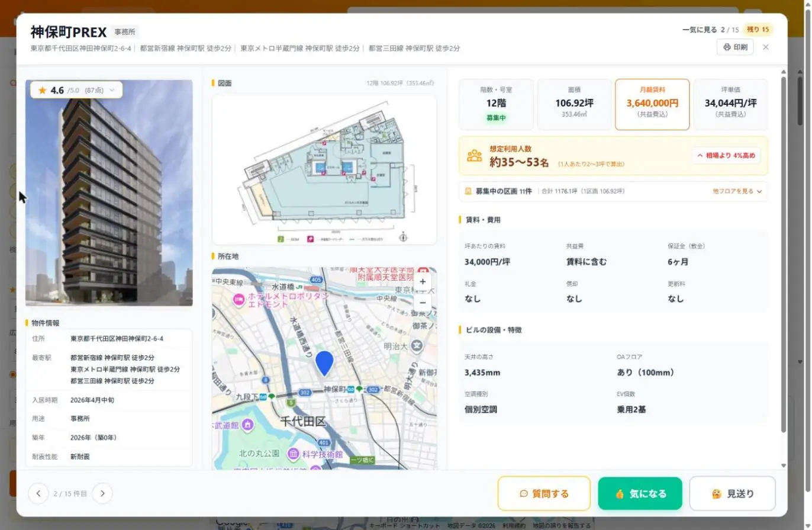Select the 坪単価 34,044円/坪 card

pyautogui.click(x=730, y=104)
